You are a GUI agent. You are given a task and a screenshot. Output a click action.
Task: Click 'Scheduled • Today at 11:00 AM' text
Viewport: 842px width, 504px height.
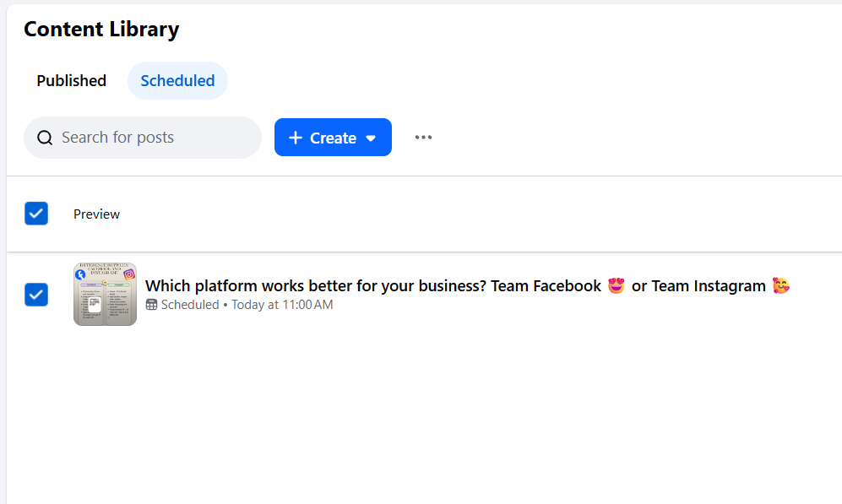click(247, 305)
